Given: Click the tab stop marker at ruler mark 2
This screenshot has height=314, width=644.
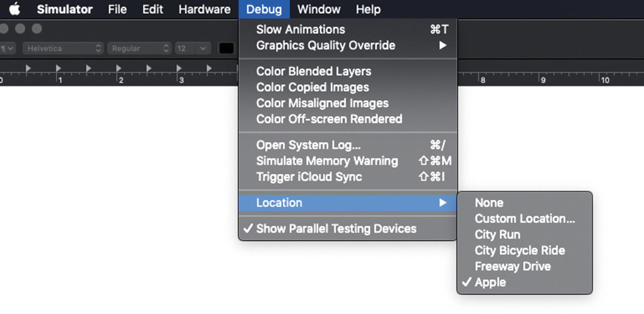Looking at the screenshot, I should point(119,69).
